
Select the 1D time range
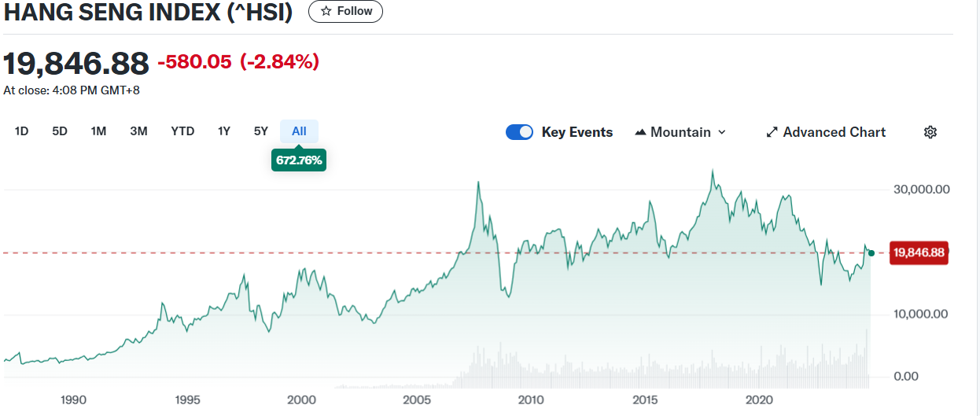point(21,131)
